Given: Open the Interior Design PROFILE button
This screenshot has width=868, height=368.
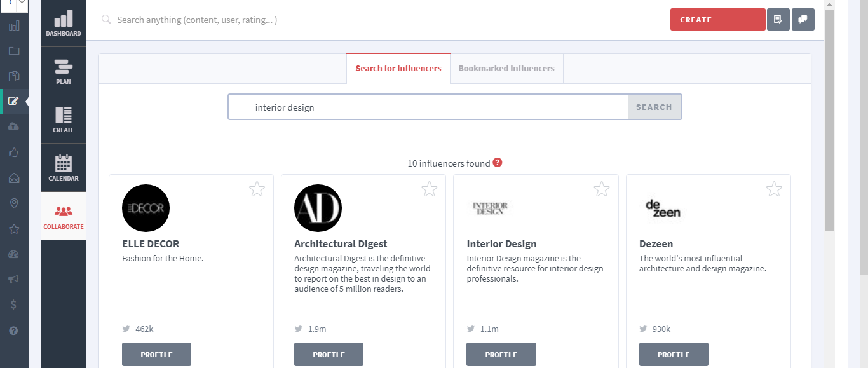Looking at the screenshot, I should pos(501,355).
